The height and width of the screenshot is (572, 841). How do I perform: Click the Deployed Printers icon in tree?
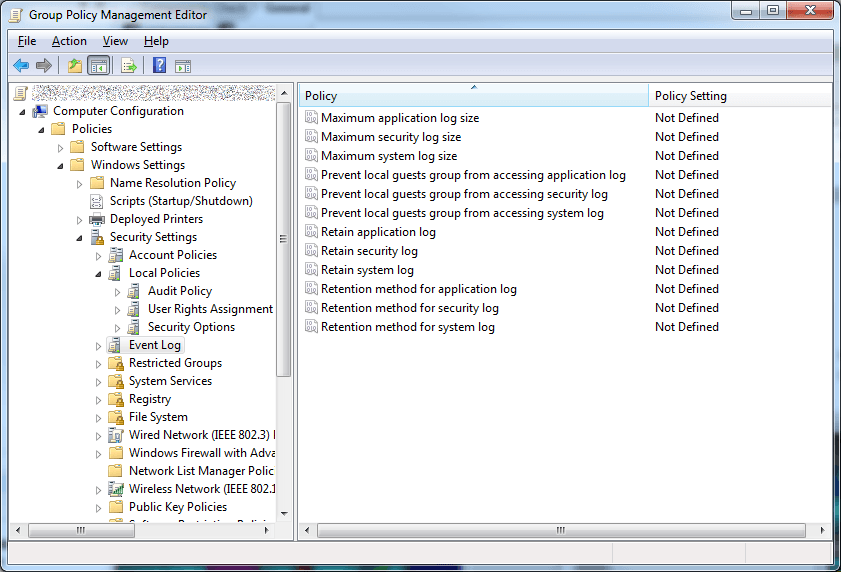coord(97,219)
